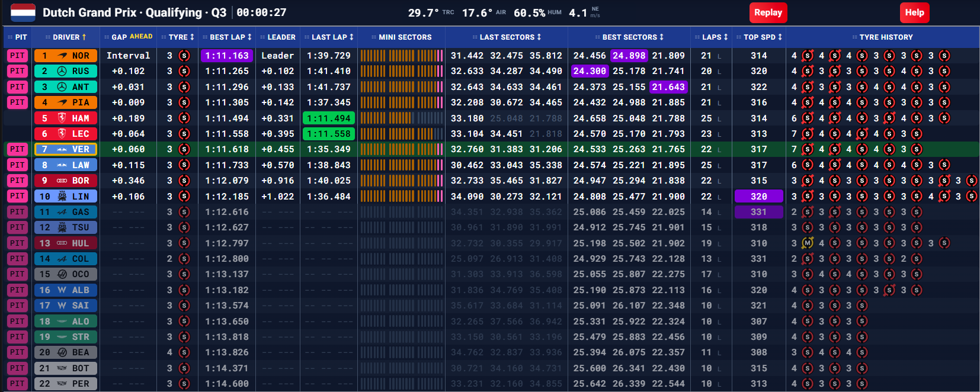Select the LAW driver badge

click(x=66, y=165)
